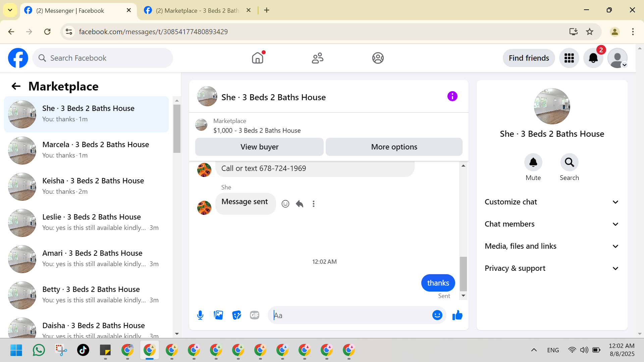Screen dimensions: 644x362
Task: Click the chat messages scrollbar thumb
Action: [463, 274]
